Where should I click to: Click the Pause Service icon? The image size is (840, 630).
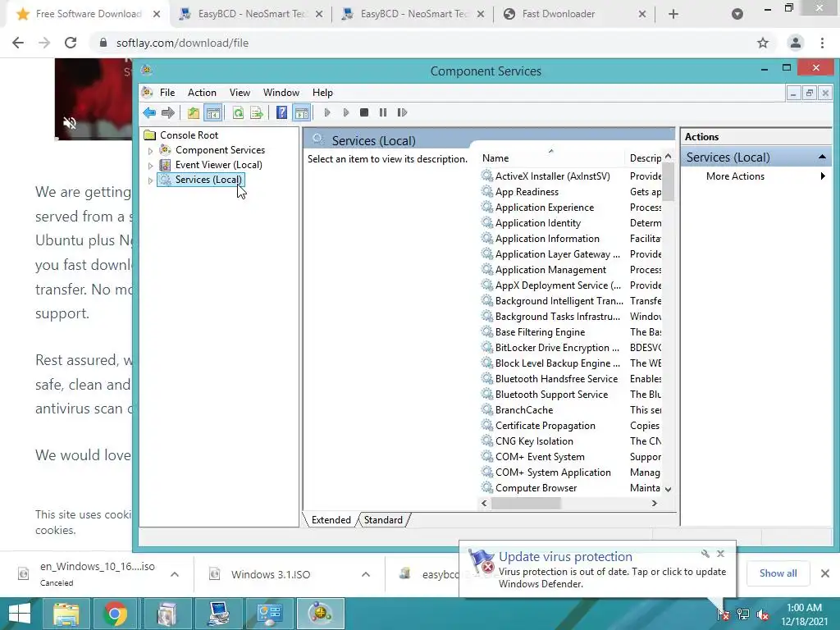[x=383, y=112]
